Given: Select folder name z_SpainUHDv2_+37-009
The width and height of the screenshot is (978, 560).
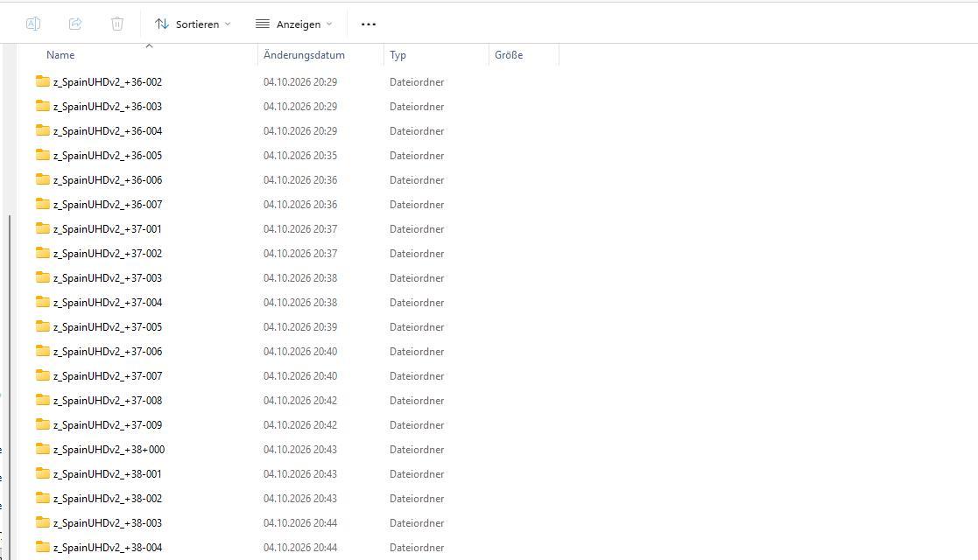Looking at the screenshot, I should click(108, 424).
